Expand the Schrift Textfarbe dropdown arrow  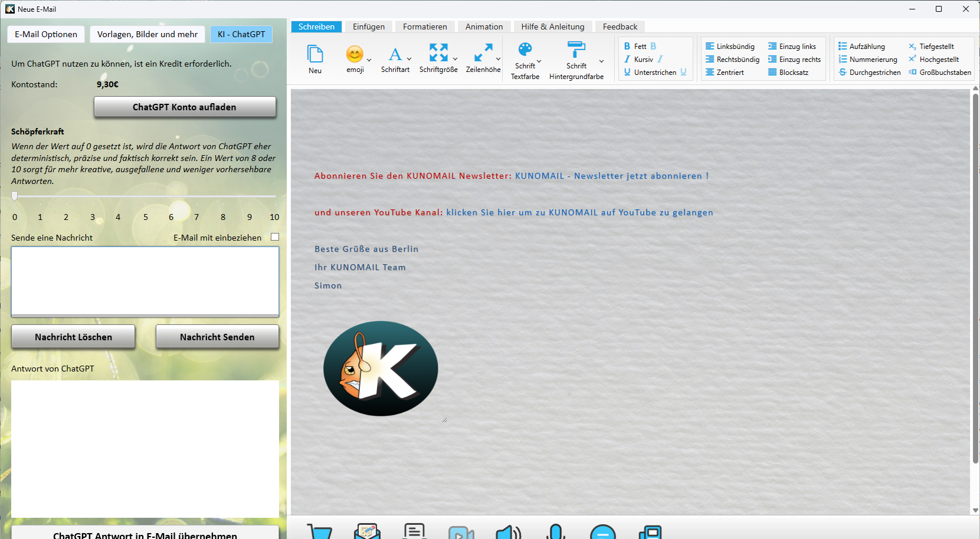[539, 61]
